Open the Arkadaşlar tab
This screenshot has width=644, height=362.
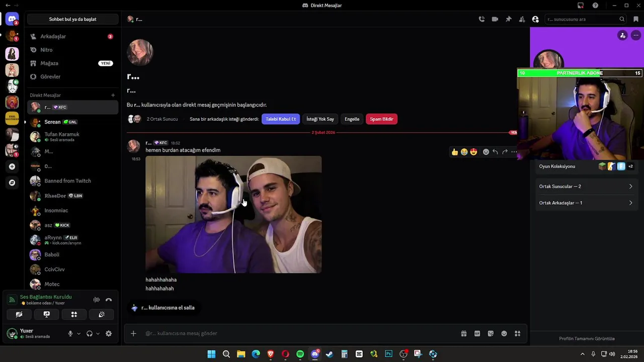point(73,36)
